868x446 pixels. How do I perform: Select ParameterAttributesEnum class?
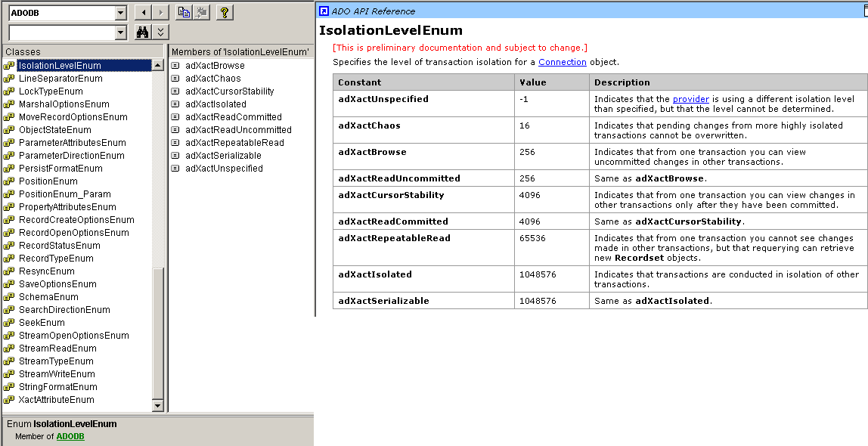(73, 143)
